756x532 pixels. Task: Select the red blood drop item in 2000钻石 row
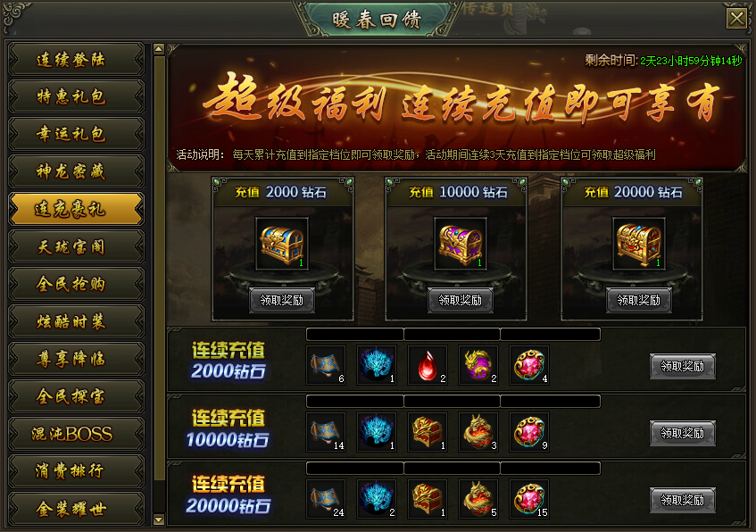click(x=428, y=365)
